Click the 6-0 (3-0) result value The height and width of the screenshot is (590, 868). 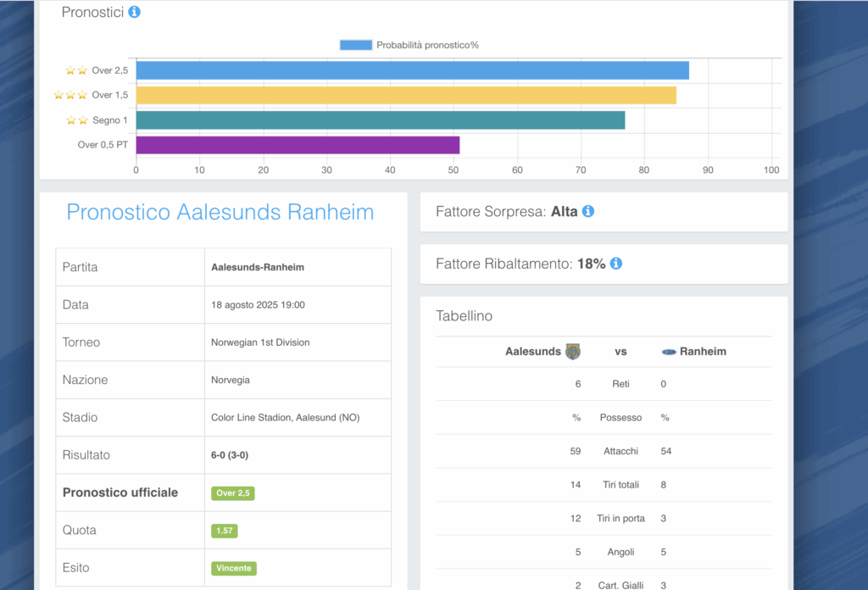(x=230, y=455)
